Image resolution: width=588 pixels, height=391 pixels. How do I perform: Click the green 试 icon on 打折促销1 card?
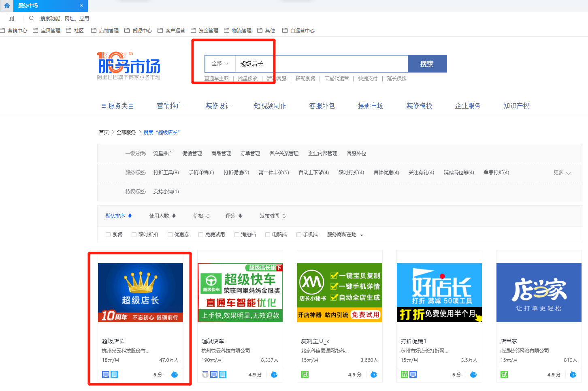click(x=405, y=374)
